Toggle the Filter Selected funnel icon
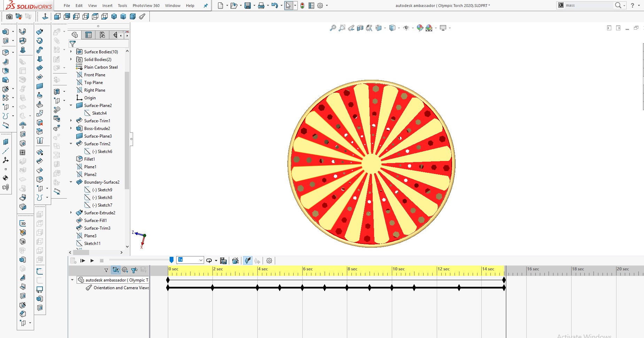644x338 pixels. tap(134, 270)
